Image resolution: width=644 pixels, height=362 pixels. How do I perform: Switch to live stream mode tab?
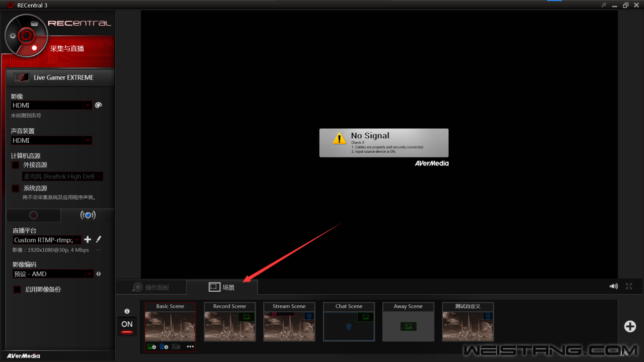tap(88, 215)
